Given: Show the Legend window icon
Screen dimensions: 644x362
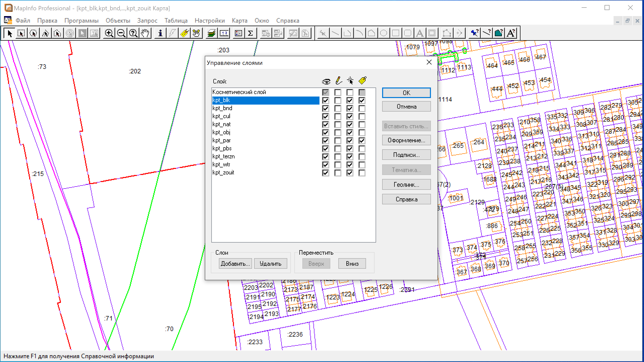Looking at the screenshot, I should tap(238, 33).
